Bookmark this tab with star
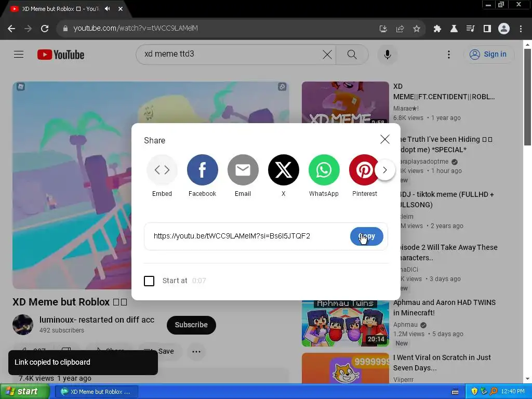Screen dimensions: 532x399 click(416, 29)
